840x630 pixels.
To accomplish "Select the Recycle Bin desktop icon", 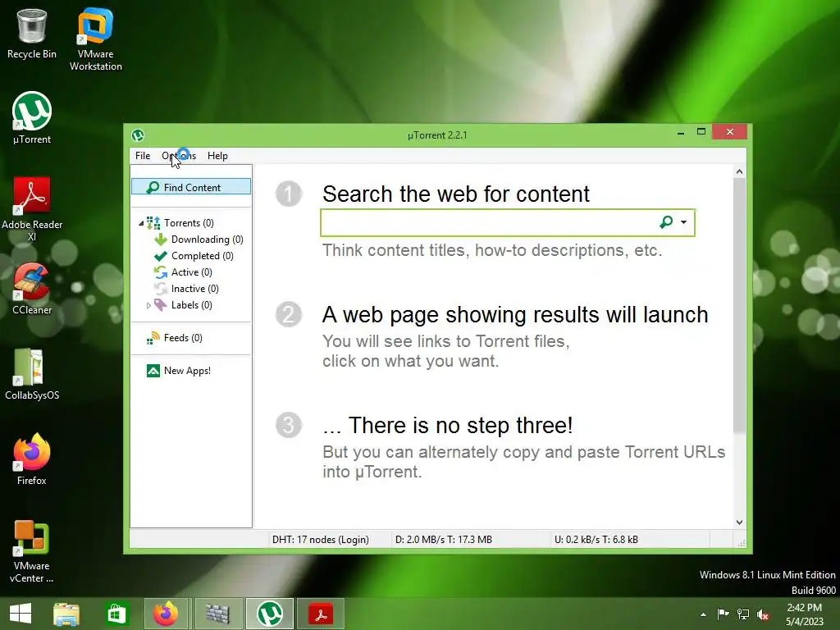I will [32, 34].
